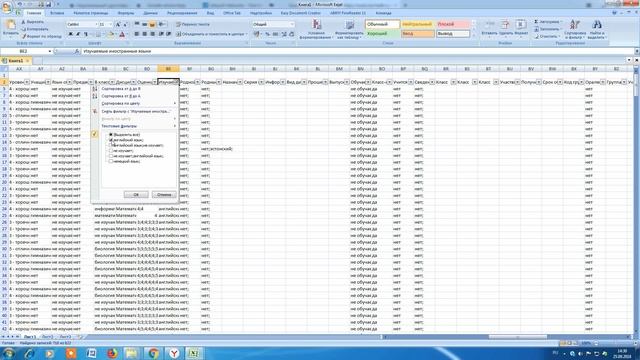Click Format Painter (Формат по образцу)
The height and width of the screenshot is (360, 640).
(x=41, y=36)
